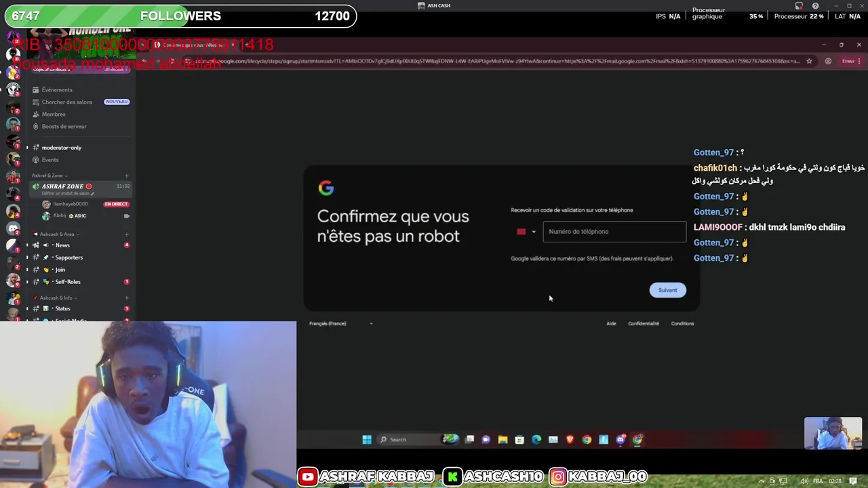The width and height of the screenshot is (868, 488).
Task: Open the Confidentialité link
Action: pyautogui.click(x=644, y=323)
